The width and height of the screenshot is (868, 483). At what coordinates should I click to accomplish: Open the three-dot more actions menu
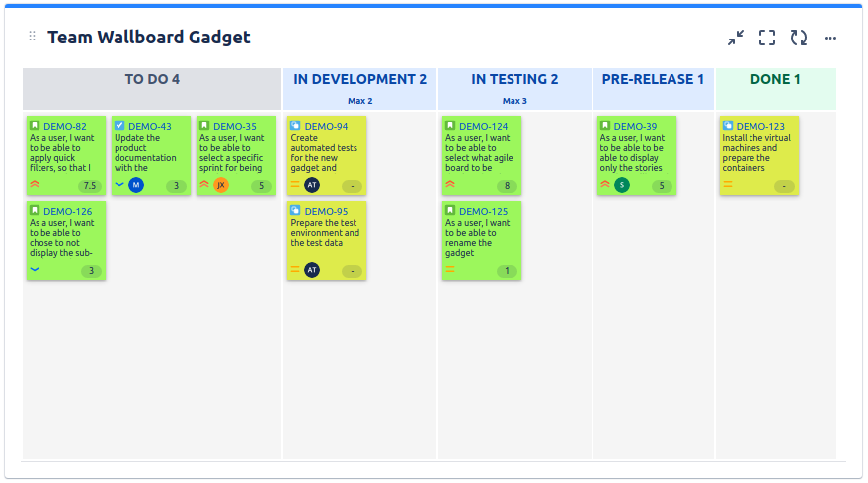pyautogui.click(x=829, y=38)
